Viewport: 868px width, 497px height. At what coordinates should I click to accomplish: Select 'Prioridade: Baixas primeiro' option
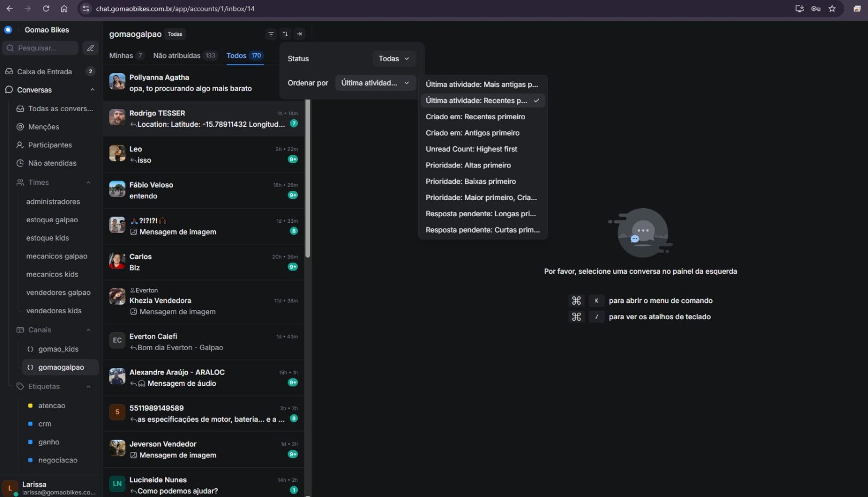pyautogui.click(x=483, y=182)
